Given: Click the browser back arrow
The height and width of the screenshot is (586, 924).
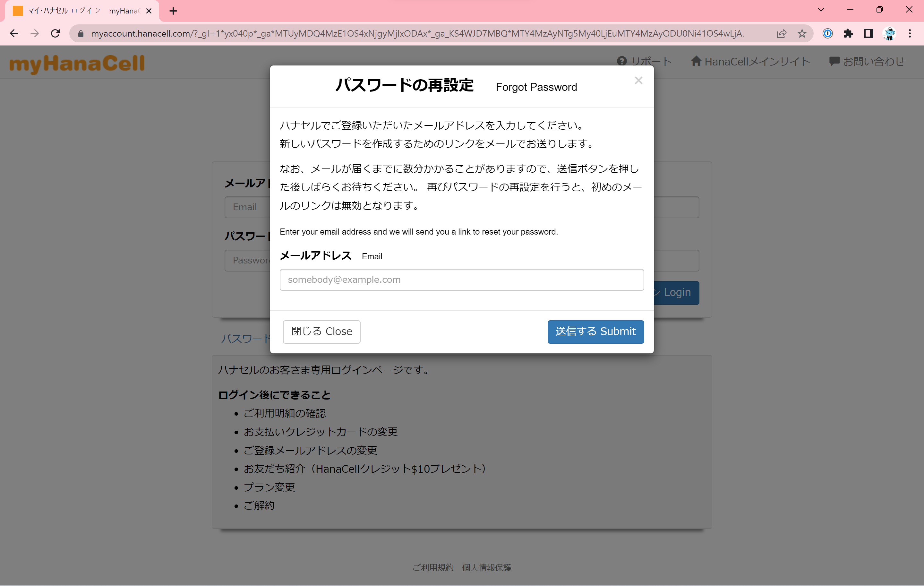Looking at the screenshot, I should 14,33.
